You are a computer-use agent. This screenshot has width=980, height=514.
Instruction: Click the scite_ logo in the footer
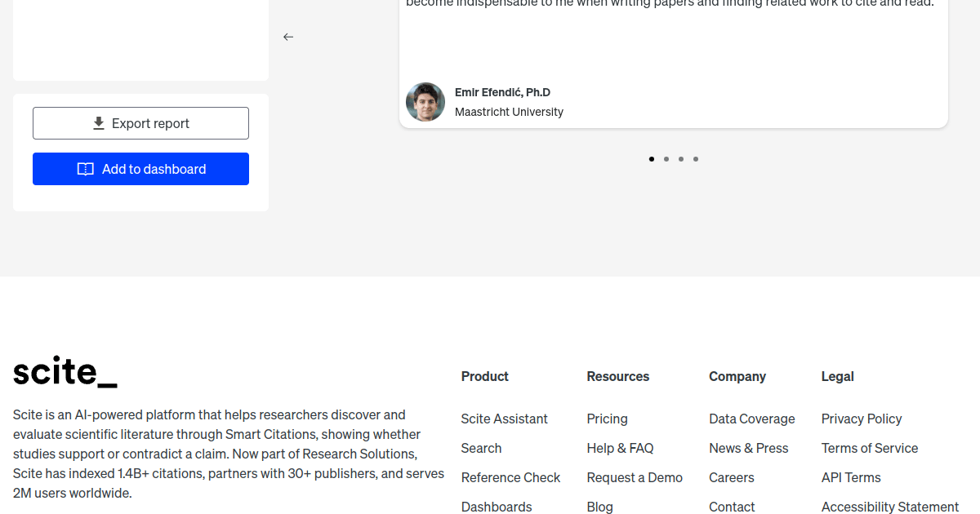click(65, 372)
